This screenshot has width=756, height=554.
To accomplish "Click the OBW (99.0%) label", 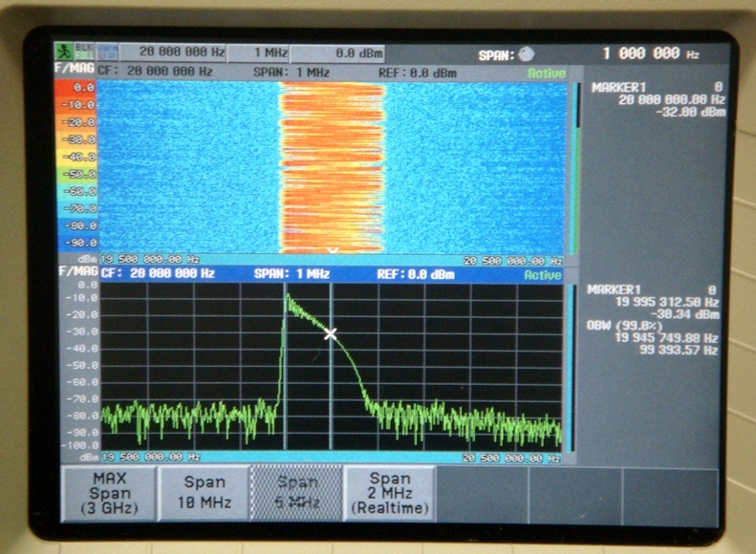I will point(625,326).
